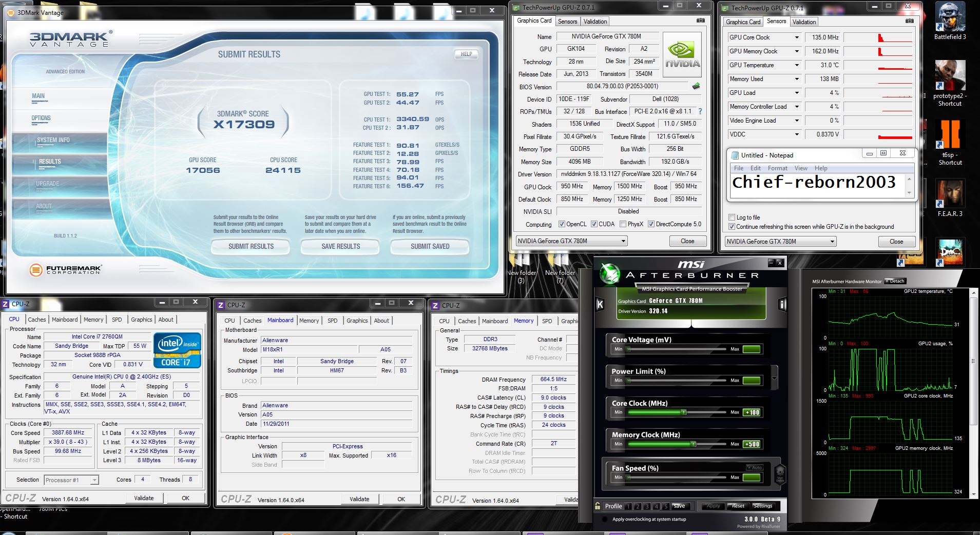The image size is (980, 535).
Task: Click the screenshot camera icon in GPU-Z Graphics Card window
Action: pos(700,21)
